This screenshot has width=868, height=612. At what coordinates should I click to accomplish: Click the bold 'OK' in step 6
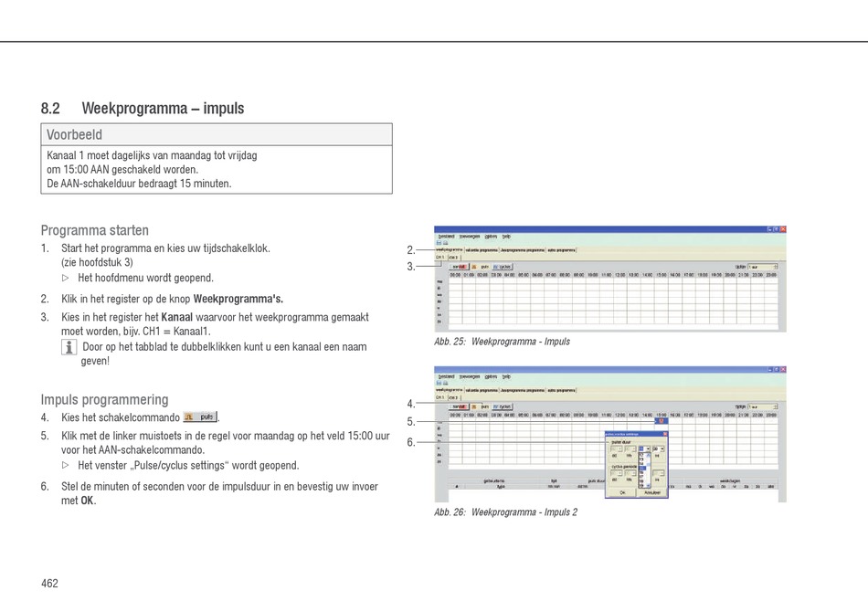[88, 501]
